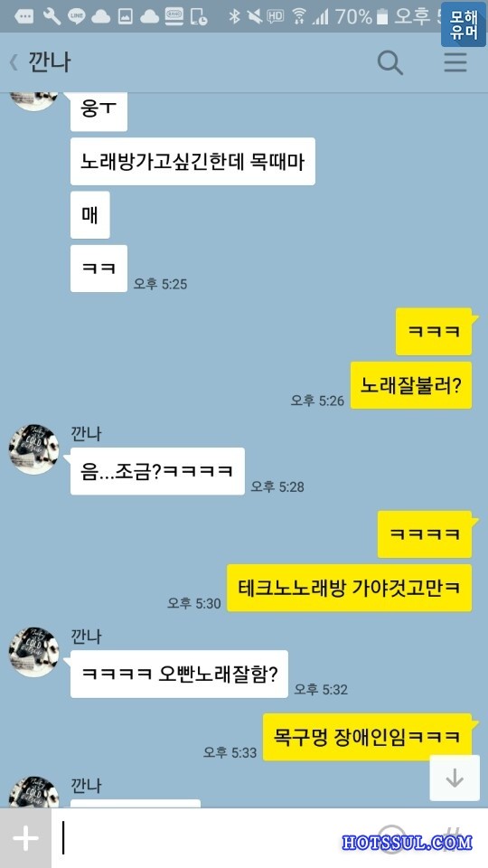
Task: Tap the wrench icon in status bar
Action: [x=52, y=16]
